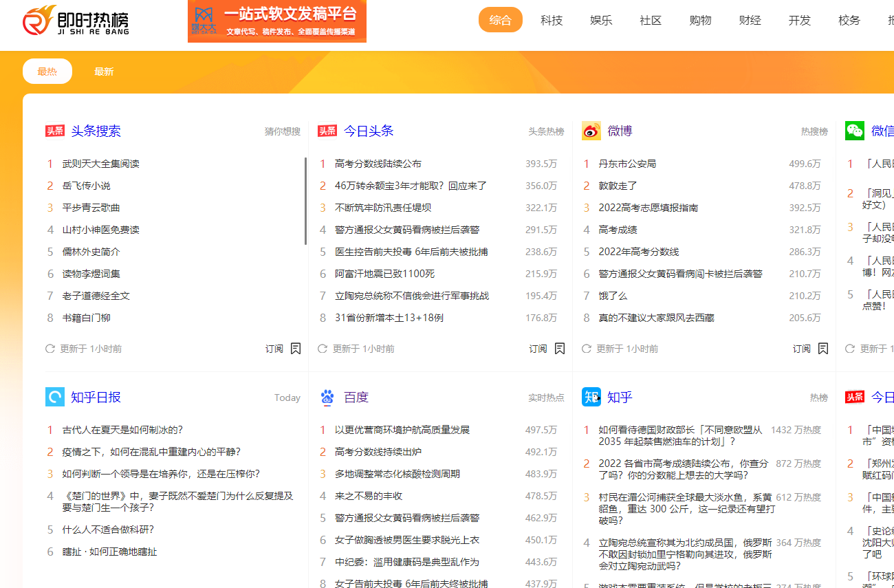Click the blue 知 icon beside 知乎
The width and height of the screenshot is (894, 588).
(591, 397)
